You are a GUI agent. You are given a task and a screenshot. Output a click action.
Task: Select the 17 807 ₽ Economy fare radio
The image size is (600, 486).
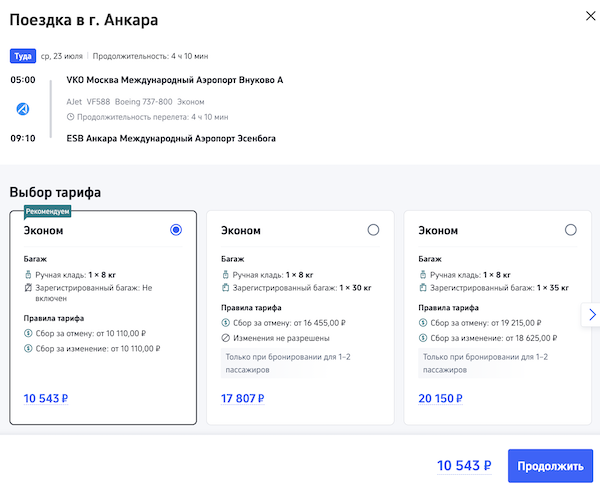click(373, 230)
